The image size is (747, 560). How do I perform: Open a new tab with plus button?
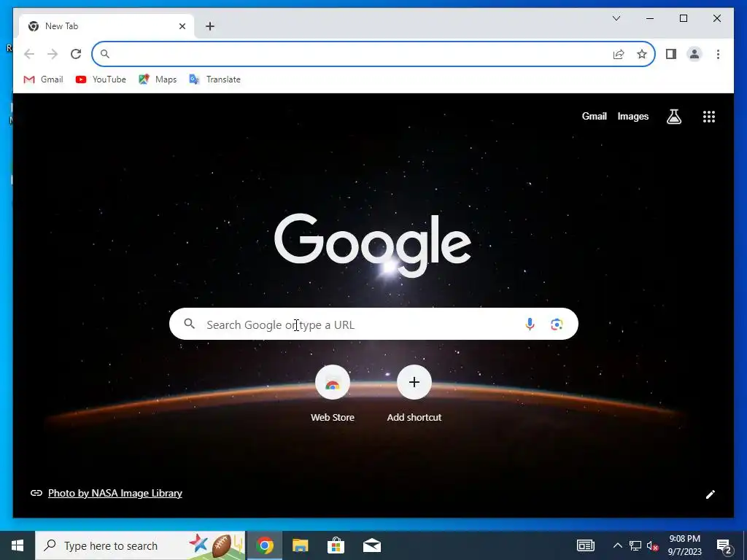point(209,26)
